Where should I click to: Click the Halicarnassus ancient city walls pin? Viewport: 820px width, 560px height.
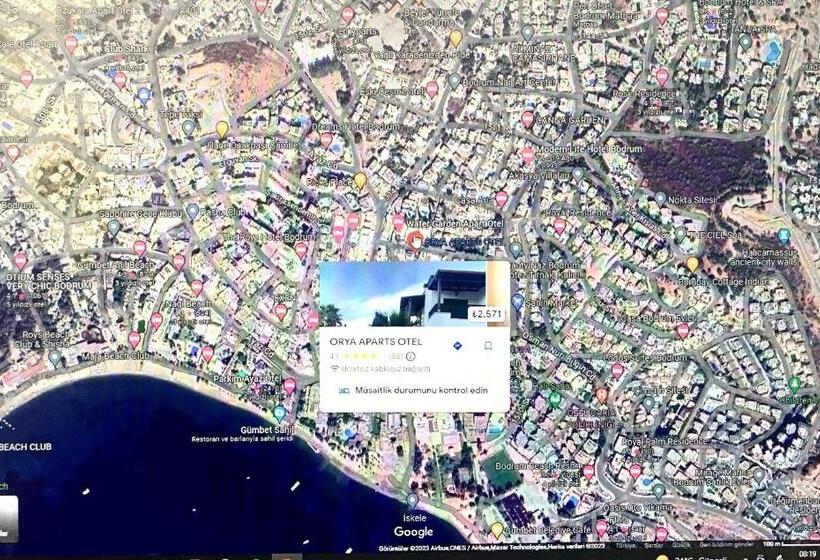tap(783, 237)
